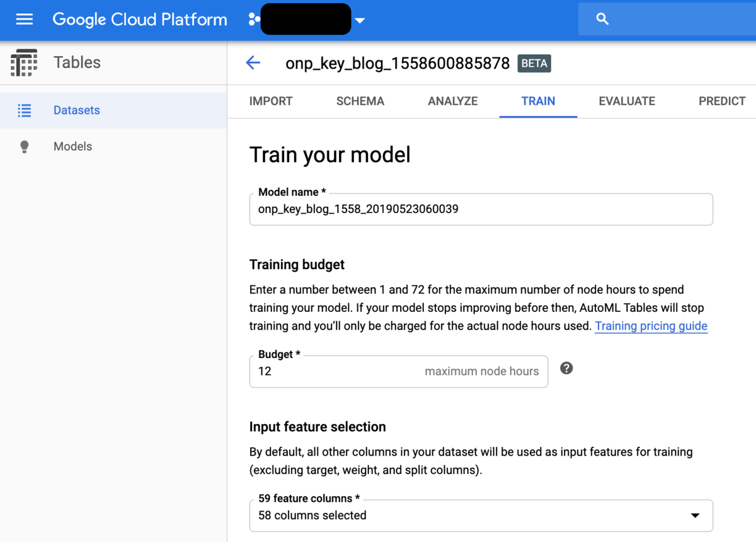Click the Model name input field
This screenshot has height=542, width=756.
[481, 209]
